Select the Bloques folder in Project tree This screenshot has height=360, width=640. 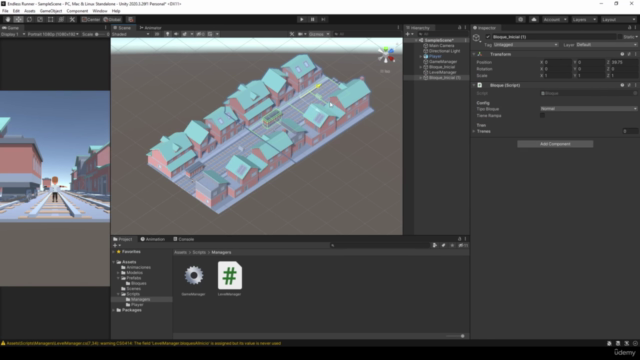coord(138,283)
